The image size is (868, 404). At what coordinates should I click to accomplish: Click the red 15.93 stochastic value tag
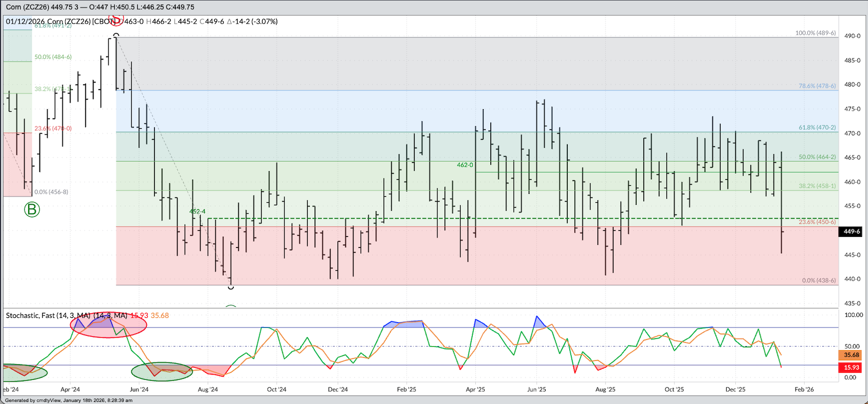(x=851, y=368)
